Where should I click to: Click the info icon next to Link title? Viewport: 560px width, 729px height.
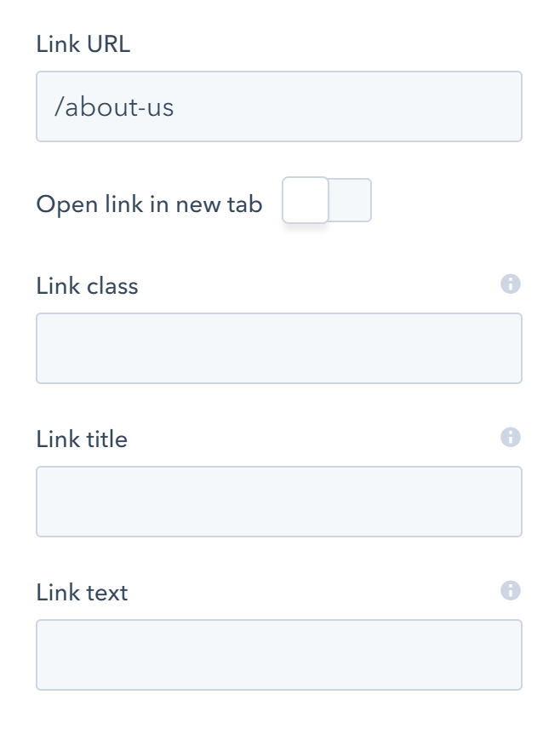511,437
